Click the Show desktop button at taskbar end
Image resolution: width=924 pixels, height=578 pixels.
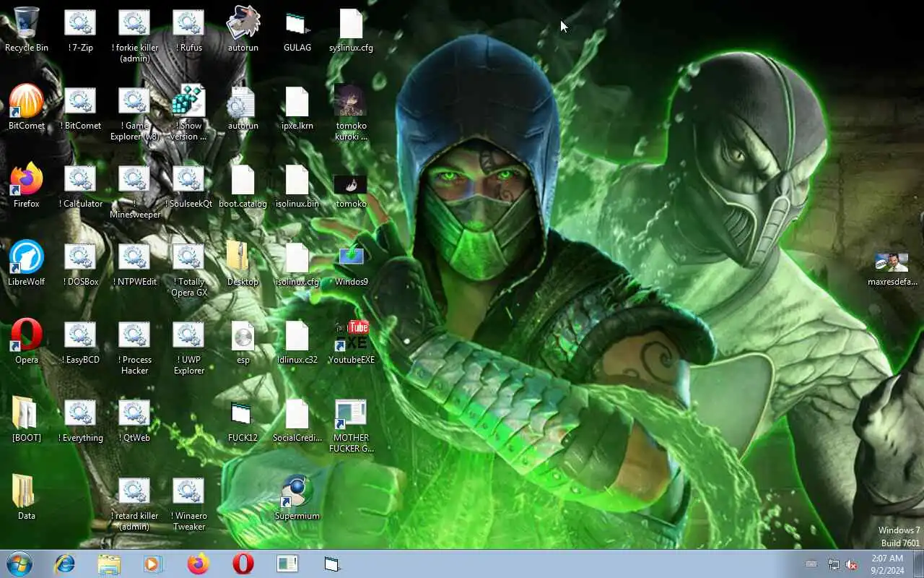(x=918, y=564)
